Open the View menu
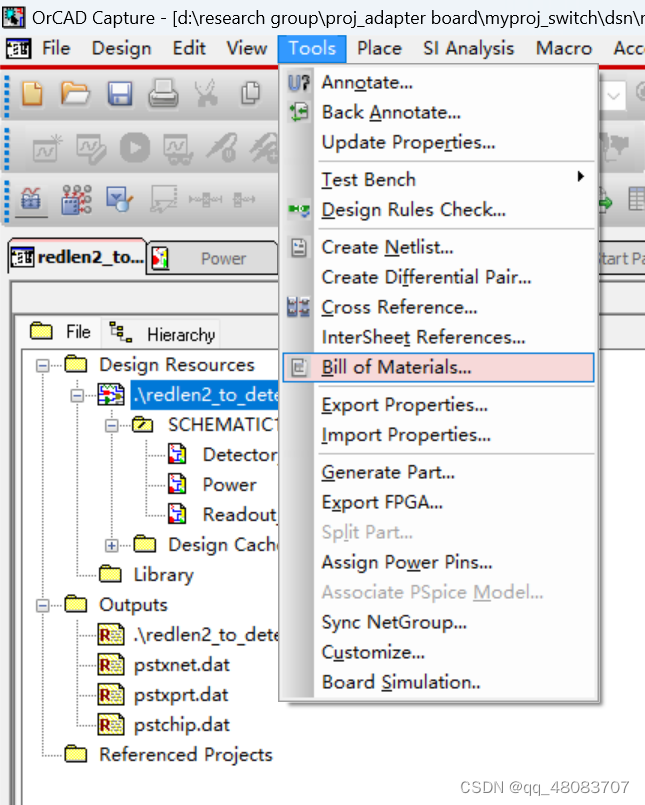The image size is (645, 805). click(x=247, y=48)
